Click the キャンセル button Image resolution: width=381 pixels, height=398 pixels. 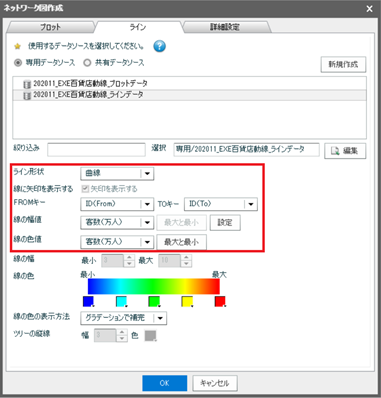pos(215,383)
